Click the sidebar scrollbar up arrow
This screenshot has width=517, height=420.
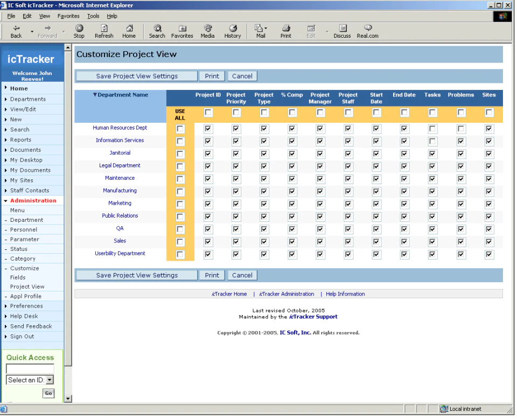(x=68, y=48)
